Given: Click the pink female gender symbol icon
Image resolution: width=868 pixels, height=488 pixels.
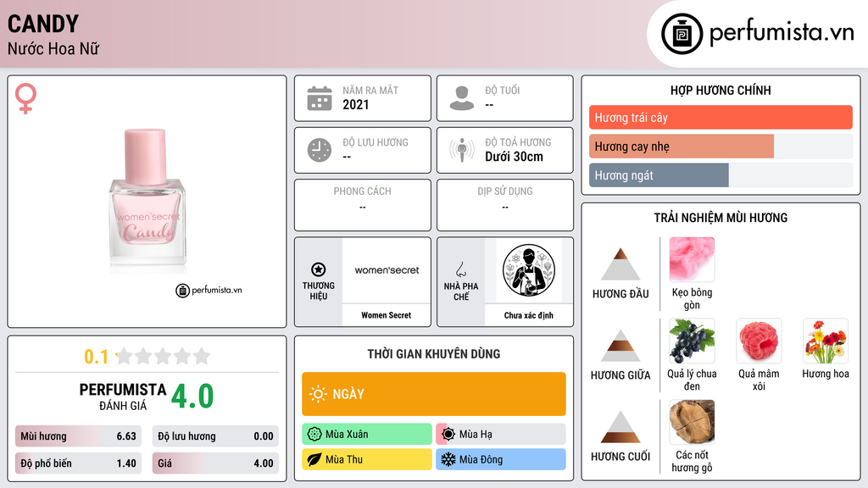Looking at the screenshot, I should [25, 98].
